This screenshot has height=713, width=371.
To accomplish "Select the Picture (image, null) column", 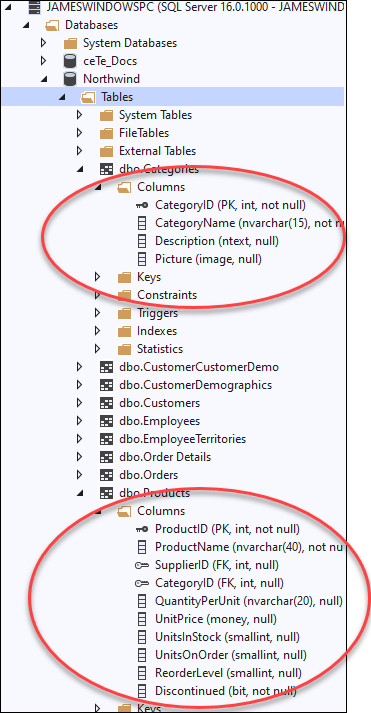I will pyautogui.click(x=208, y=259).
